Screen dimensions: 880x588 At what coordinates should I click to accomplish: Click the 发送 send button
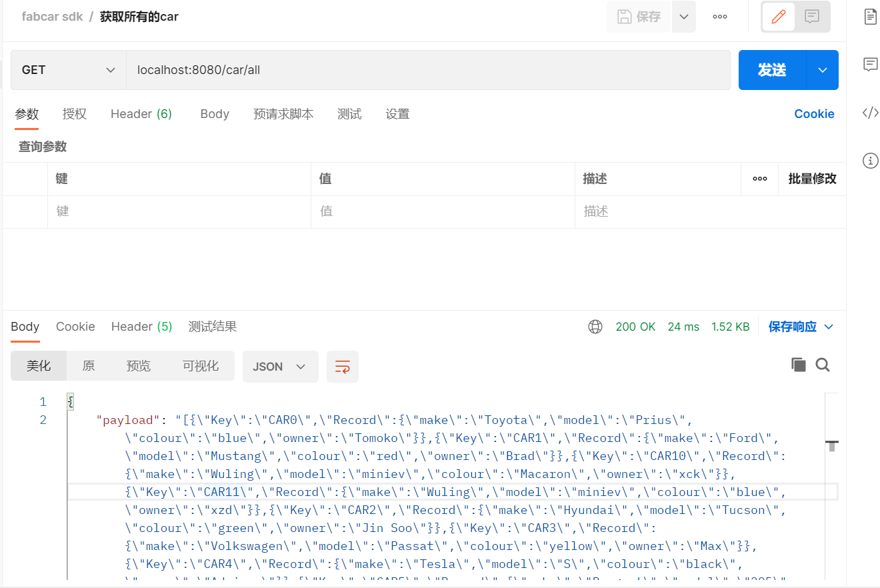click(773, 69)
